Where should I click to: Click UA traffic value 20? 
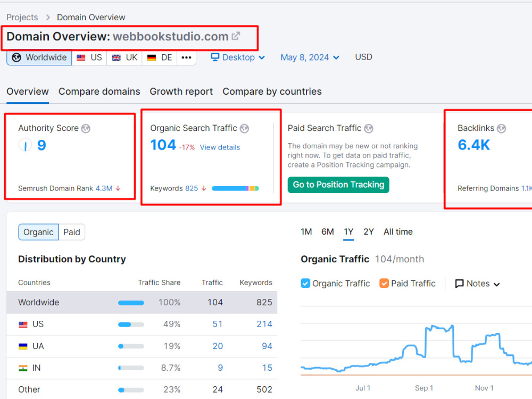coord(218,346)
